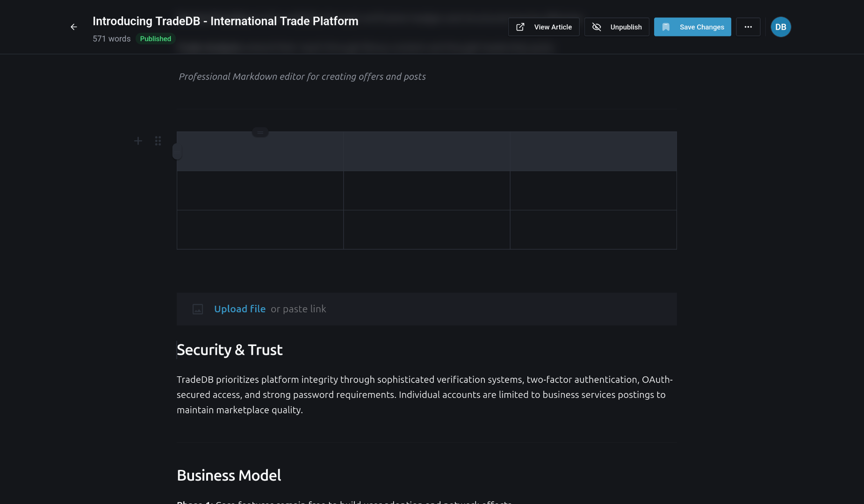
Task: Click the back arrow to exit the editor
Action: point(73,27)
